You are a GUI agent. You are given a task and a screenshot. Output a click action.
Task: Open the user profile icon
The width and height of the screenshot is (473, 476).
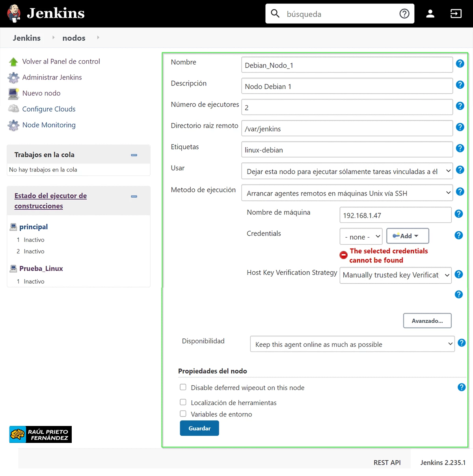point(430,13)
